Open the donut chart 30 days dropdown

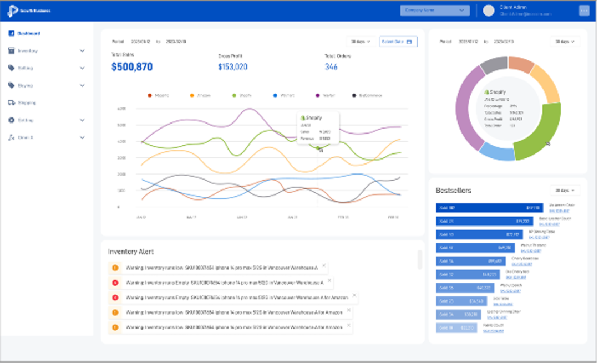pos(565,42)
